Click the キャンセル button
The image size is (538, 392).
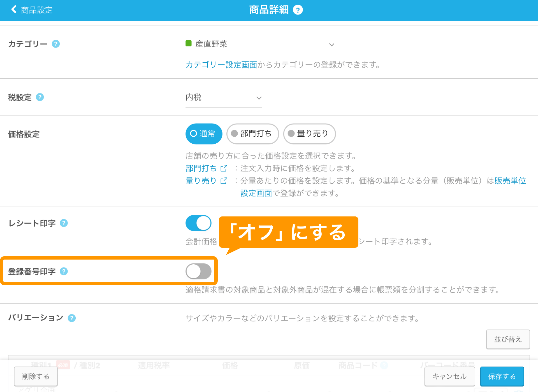click(x=449, y=376)
